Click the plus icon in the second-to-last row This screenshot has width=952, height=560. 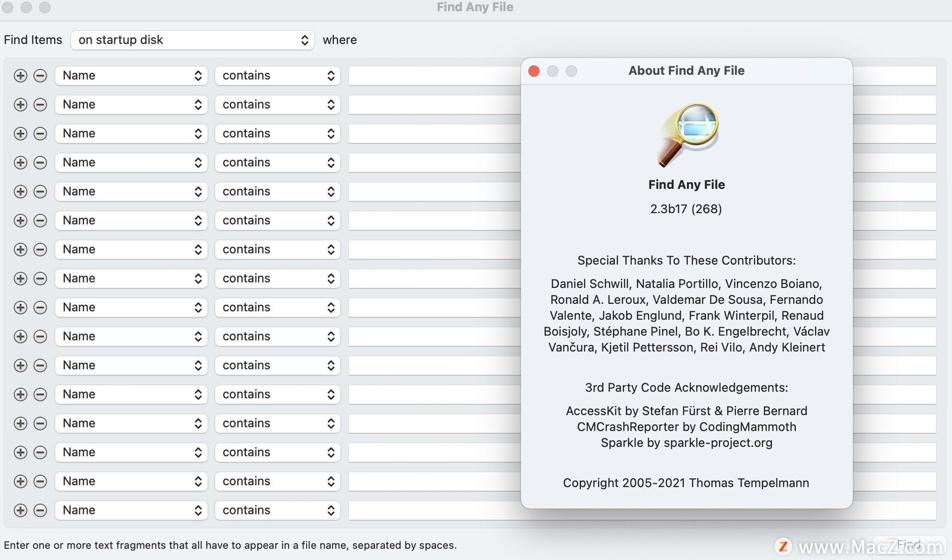[x=20, y=481]
